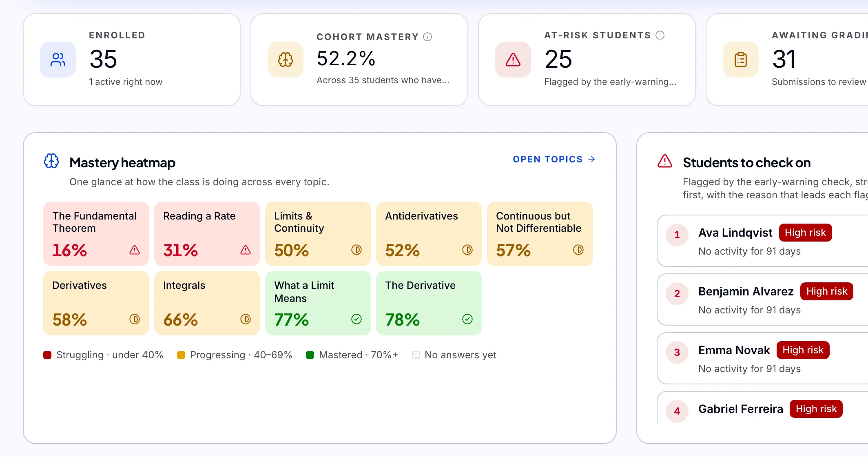Click the 'Flagged by the early-warning...' description
868x457 pixels.
[x=610, y=82]
